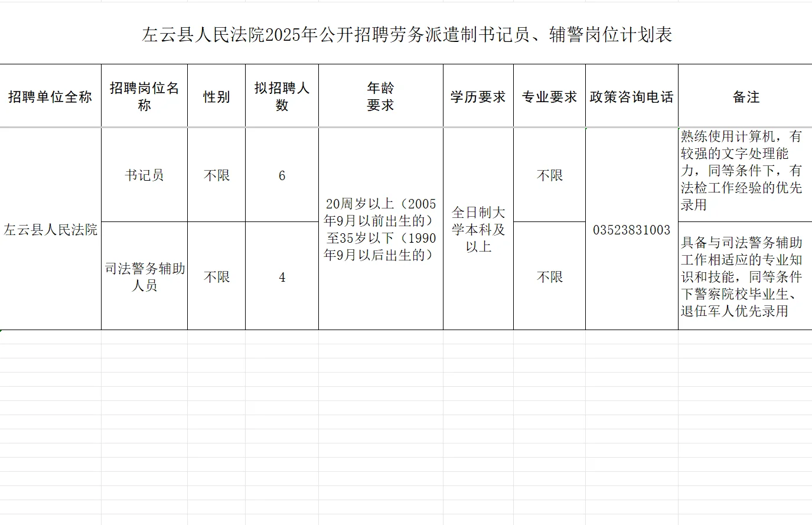This screenshot has width=812, height=525.
Task: Select the 政策咨询电话 header cell
Action: [x=632, y=96]
